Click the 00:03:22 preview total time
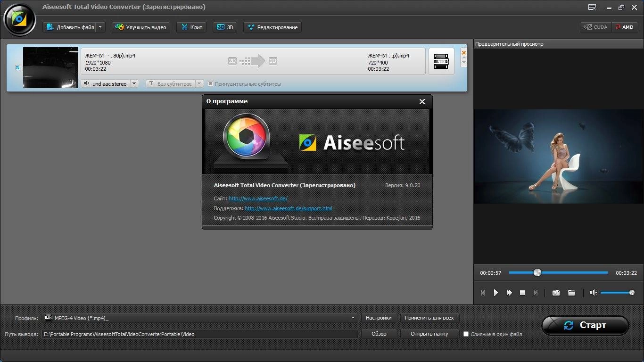Screen dimensions: 644x362 pos(626,273)
